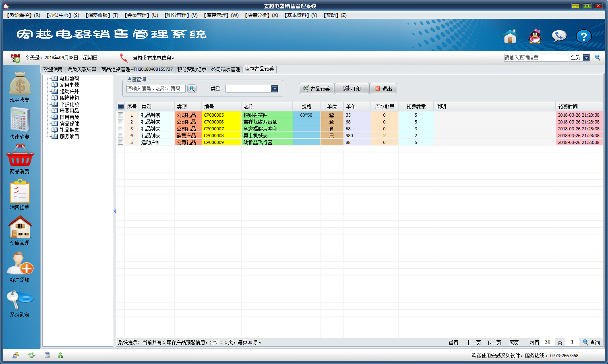Screen dimensions: 608x364
Task: Open 商品消费 shopping basket icon
Action: click(x=20, y=156)
